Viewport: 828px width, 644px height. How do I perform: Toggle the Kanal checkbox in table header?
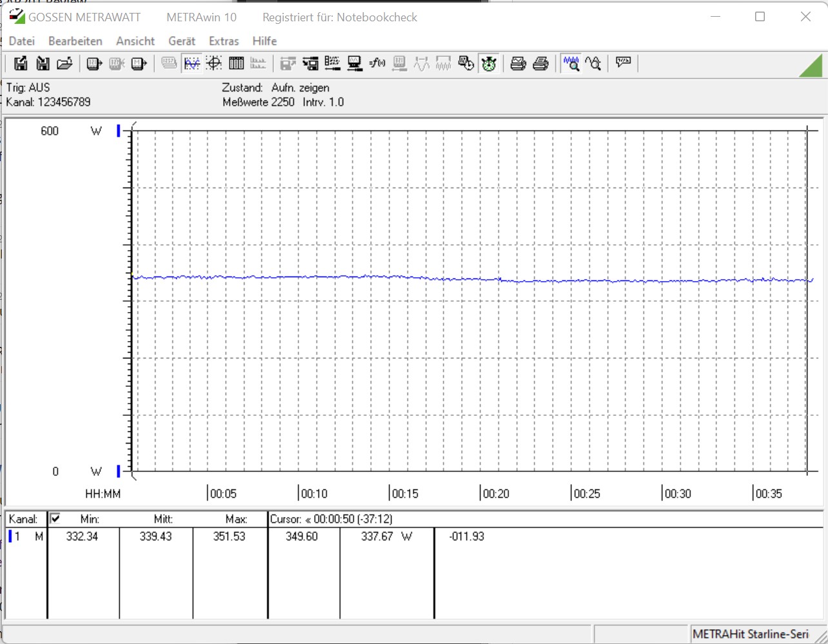55,518
